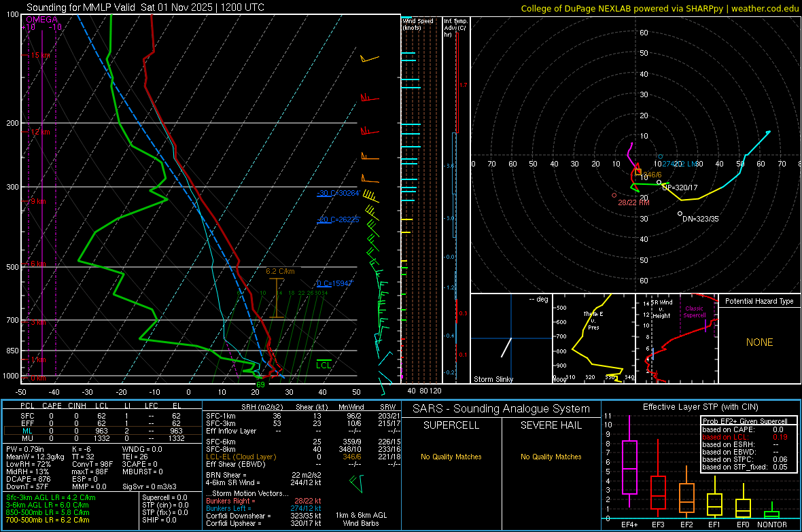Screen dimensions: 802x532
Task: Click the green 1km & 6km wind barb icon
Action: click(x=357, y=483)
